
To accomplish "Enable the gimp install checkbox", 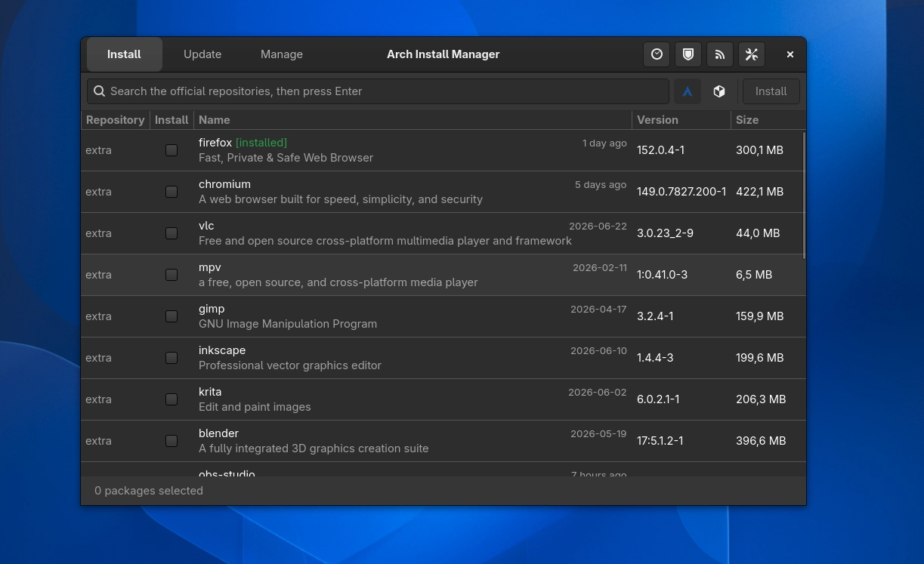I will coord(172,316).
